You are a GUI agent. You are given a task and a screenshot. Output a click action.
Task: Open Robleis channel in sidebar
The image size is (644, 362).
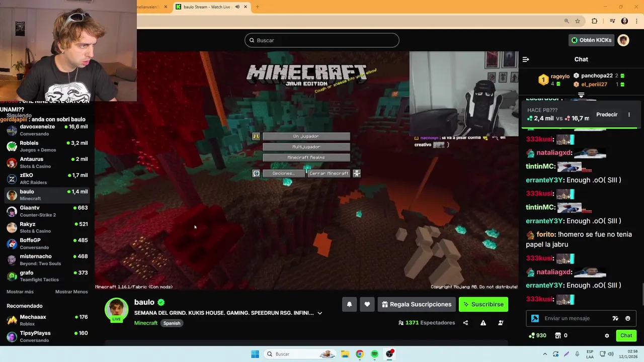pyautogui.click(x=47, y=146)
